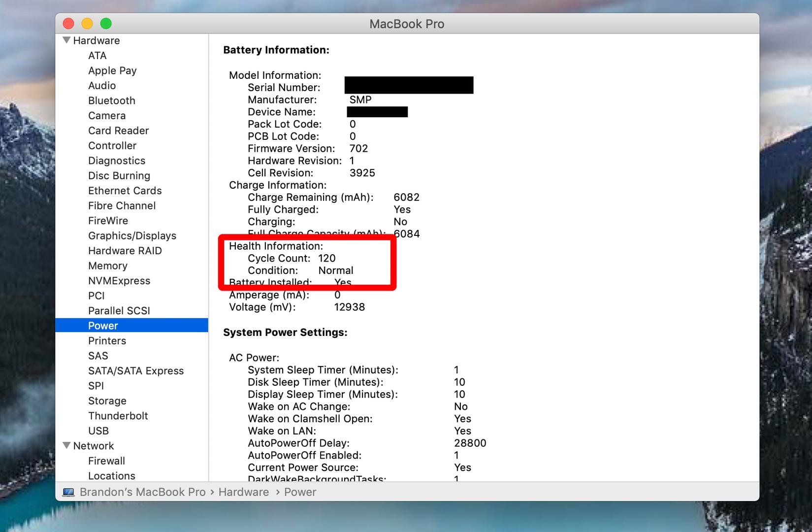Select Locations under Network
The height and width of the screenshot is (532, 812).
pos(111,476)
